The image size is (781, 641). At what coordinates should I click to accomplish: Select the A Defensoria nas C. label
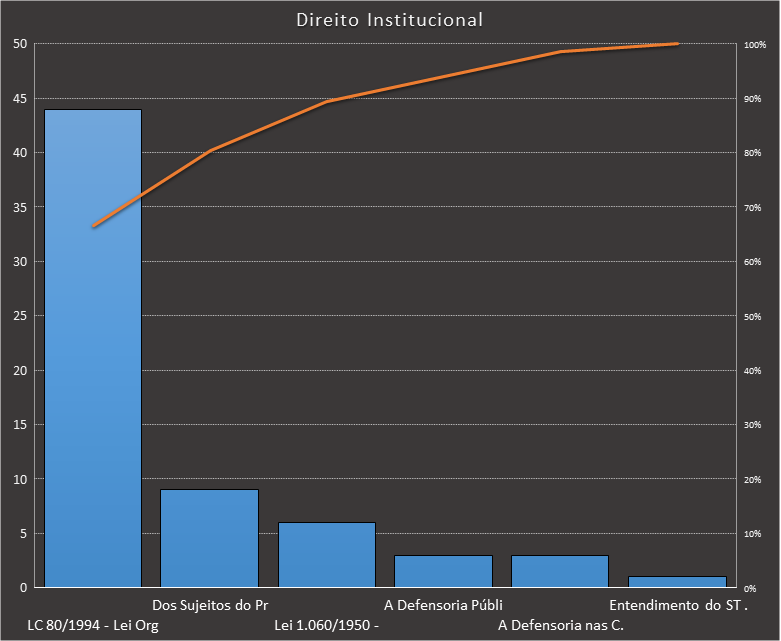click(560, 626)
